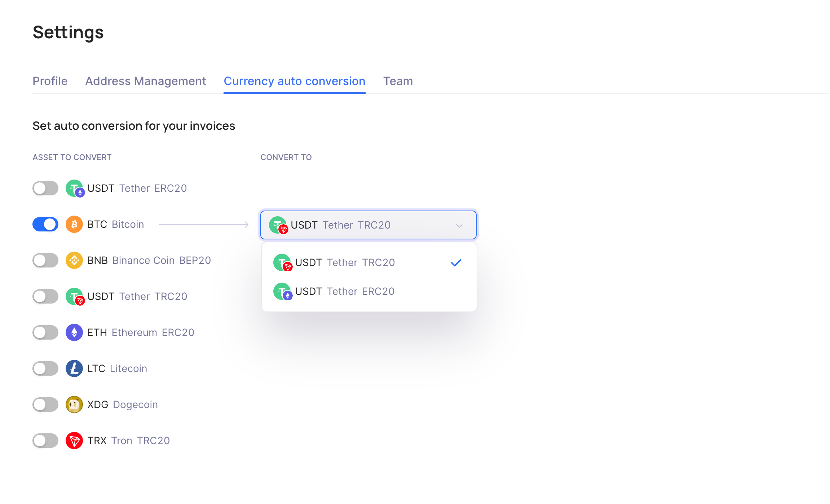Enable the TRX Tron TRC20 toggle
This screenshot has width=830, height=504.
[45, 441]
